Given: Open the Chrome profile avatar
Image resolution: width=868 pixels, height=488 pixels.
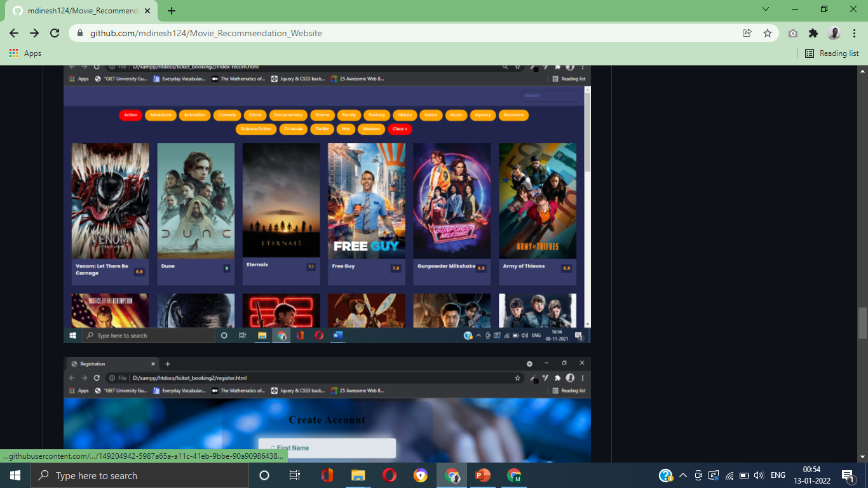Looking at the screenshot, I should pyautogui.click(x=834, y=33).
